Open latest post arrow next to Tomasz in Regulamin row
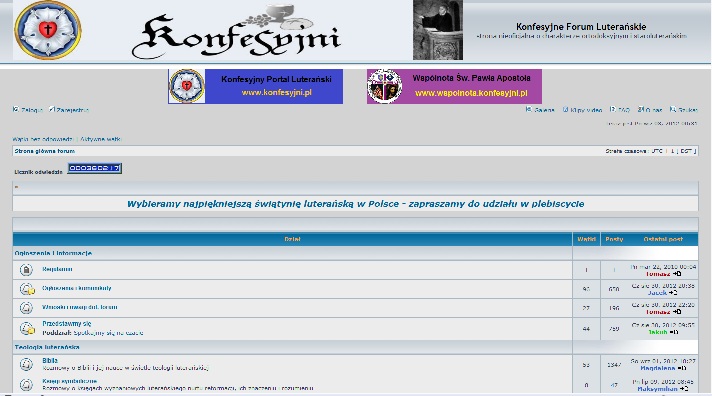This screenshot has width=712, height=396. coord(677,274)
